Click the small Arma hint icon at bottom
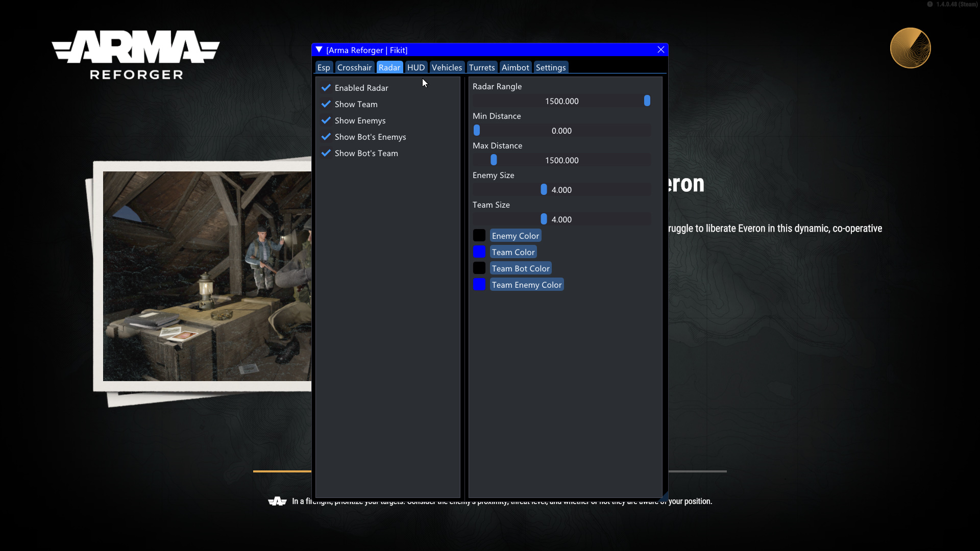This screenshot has width=980, height=551. pyautogui.click(x=277, y=502)
